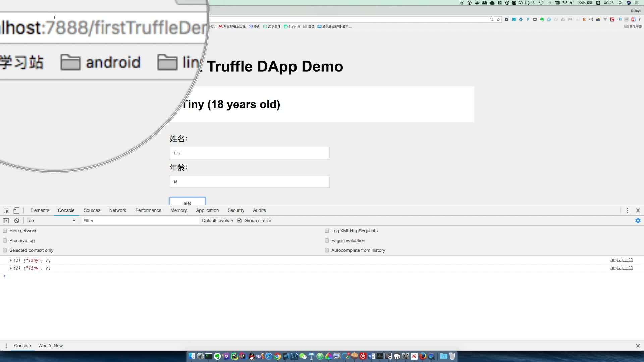This screenshot has height=362, width=644.
Task: Click the 姓名 input field with Tiny
Action: 250,153
